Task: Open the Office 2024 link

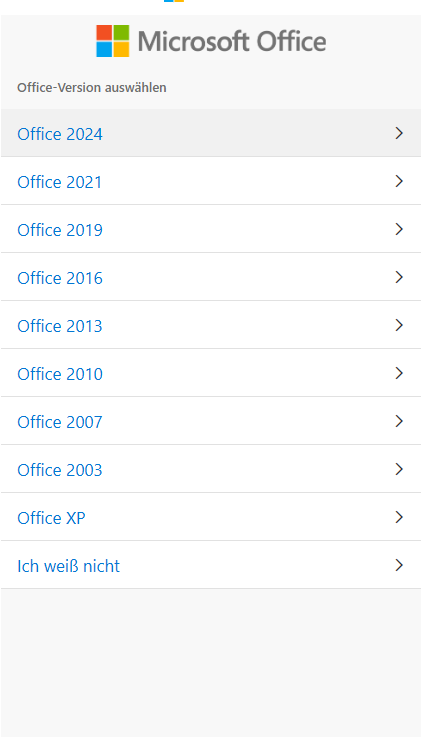Action: tap(60, 134)
